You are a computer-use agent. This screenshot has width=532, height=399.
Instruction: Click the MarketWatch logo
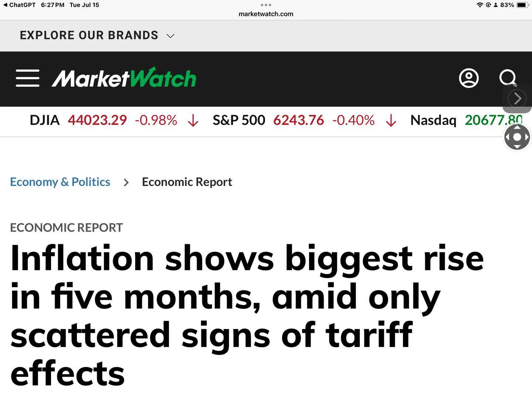[124, 78]
